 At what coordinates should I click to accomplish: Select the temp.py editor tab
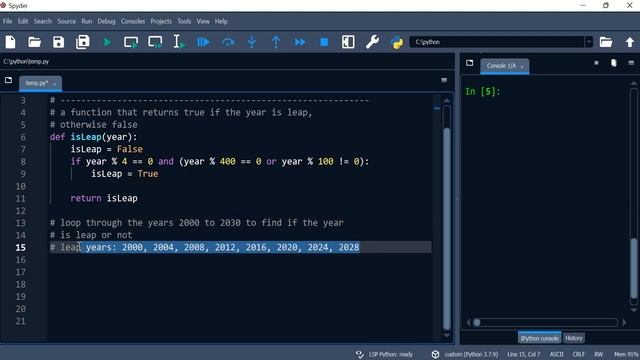pos(37,83)
